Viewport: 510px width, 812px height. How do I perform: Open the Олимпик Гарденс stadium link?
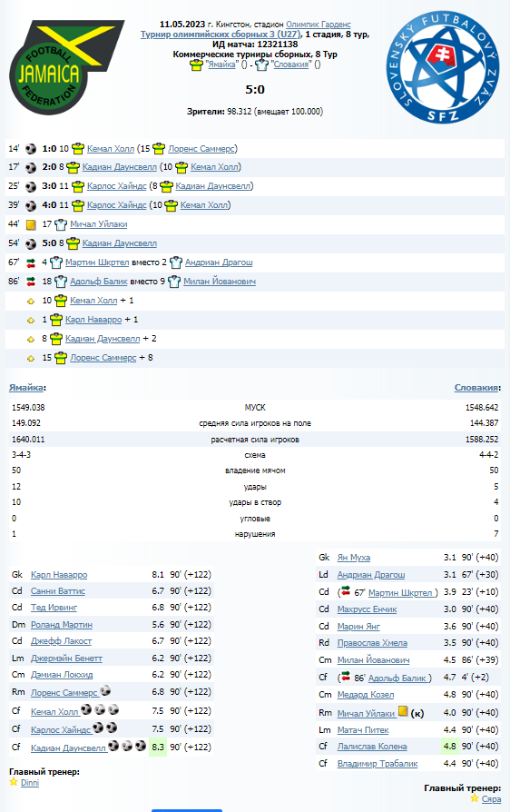[319, 25]
